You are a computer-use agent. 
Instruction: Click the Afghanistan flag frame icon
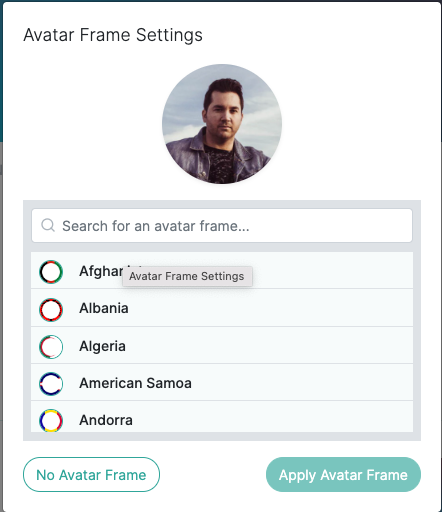pyautogui.click(x=51, y=272)
